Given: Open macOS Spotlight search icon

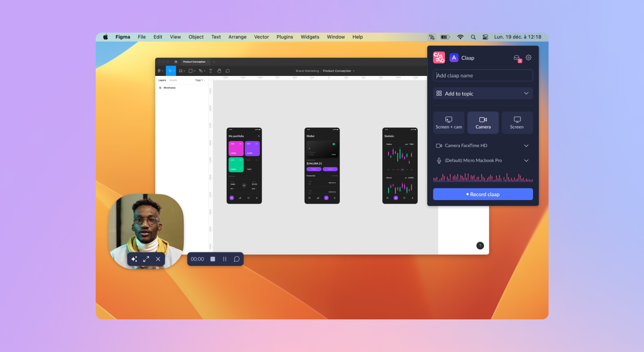Looking at the screenshot, I should click(x=473, y=37).
